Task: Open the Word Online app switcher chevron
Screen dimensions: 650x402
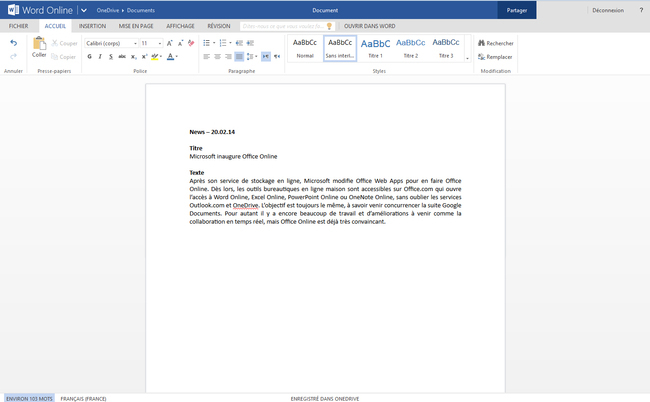Action: click(84, 10)
